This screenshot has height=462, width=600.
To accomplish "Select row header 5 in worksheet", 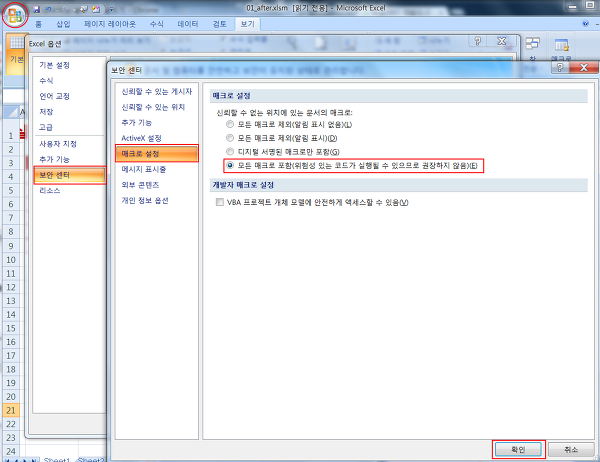I will tap(11, 191).
